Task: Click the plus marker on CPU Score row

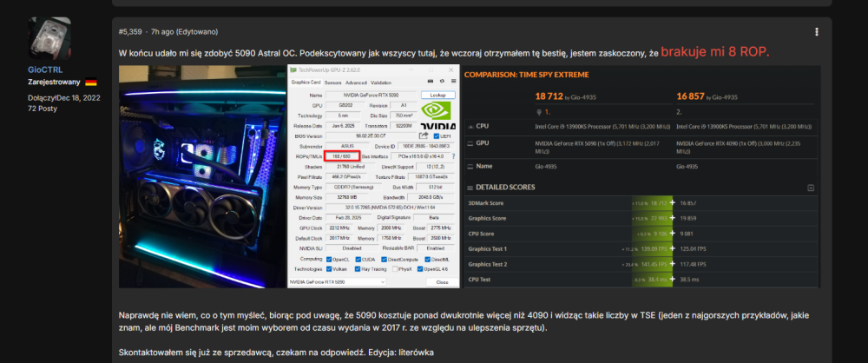Action: point(673,234)
